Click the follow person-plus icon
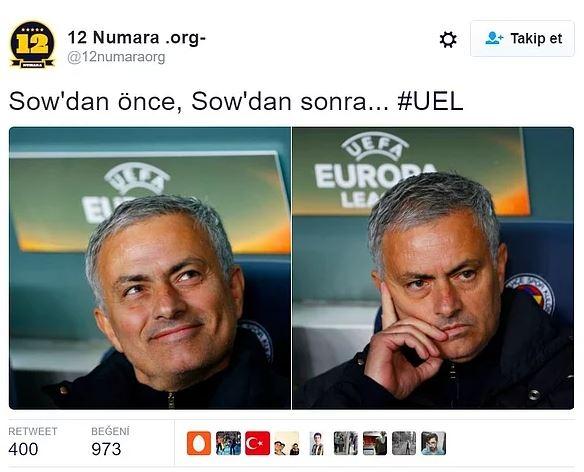 [x=494, y=38]
